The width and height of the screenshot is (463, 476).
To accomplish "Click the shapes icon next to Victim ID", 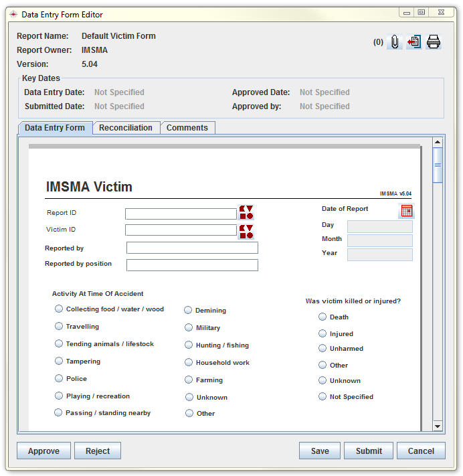I will (246, 232).
